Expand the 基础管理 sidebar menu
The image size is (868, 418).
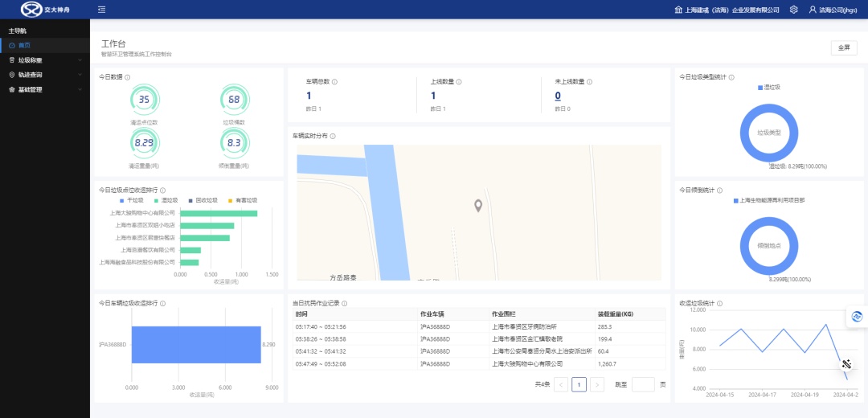pos(45,89)
